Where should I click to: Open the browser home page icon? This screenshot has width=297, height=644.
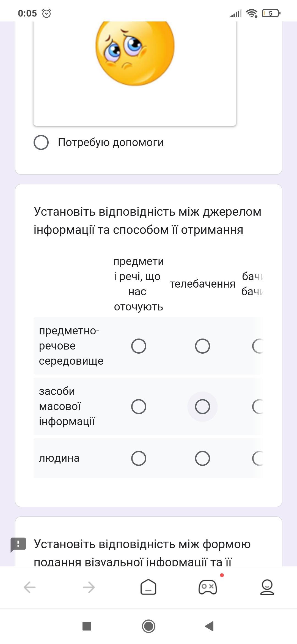(148, 587)
